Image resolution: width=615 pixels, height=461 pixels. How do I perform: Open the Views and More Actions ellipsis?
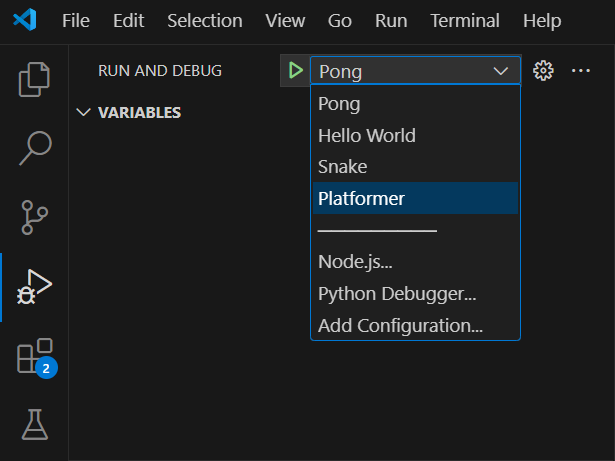(580, 71)
